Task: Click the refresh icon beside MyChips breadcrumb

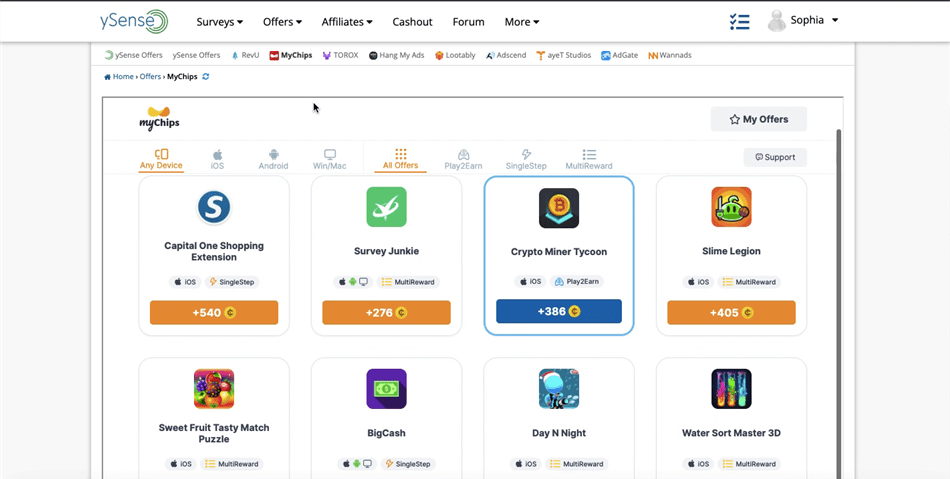Action: click(x=206, y=77)
